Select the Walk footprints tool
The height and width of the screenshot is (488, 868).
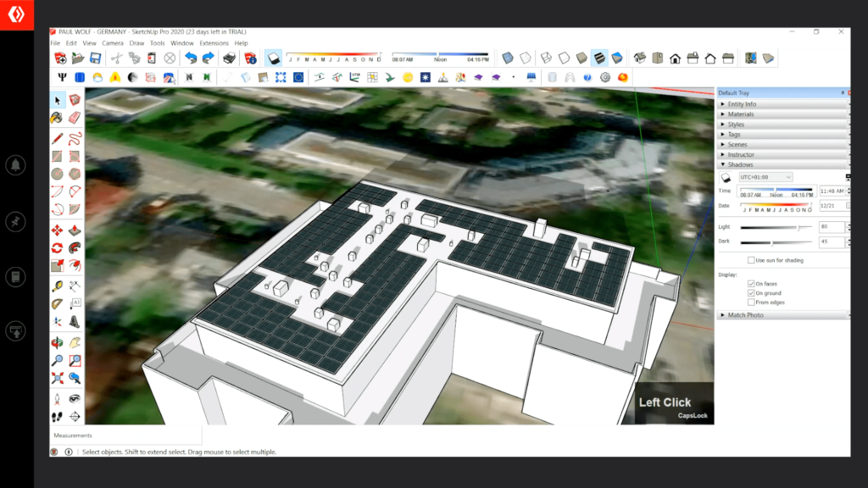(57, 417)
